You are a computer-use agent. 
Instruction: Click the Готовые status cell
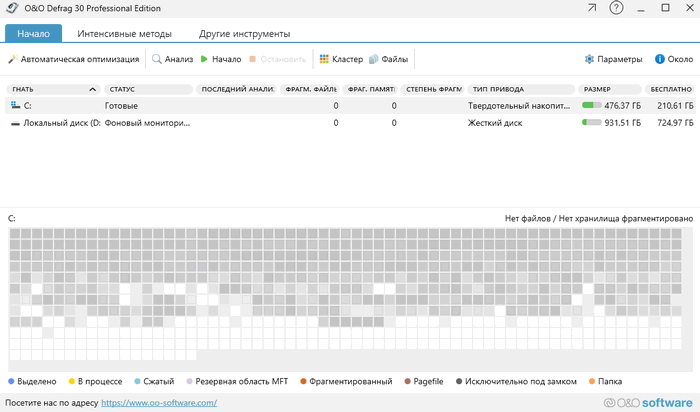(x=121, y=106)
